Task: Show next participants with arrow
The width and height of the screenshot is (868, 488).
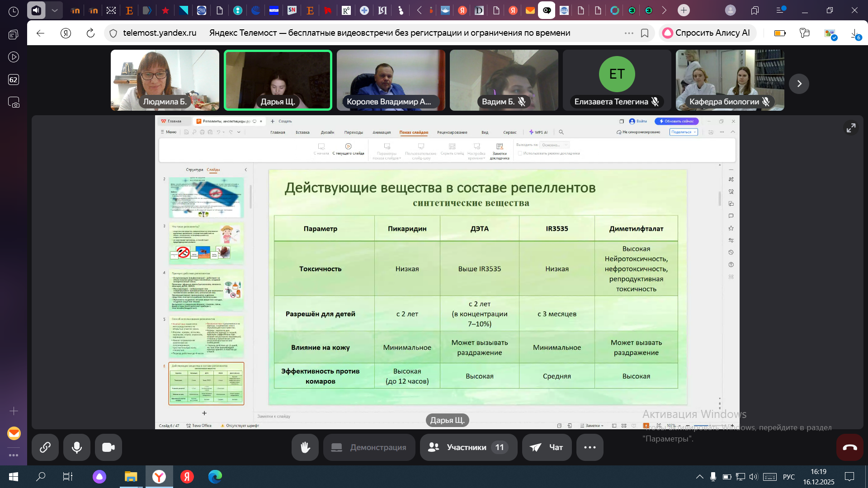Action: (799, 84)
